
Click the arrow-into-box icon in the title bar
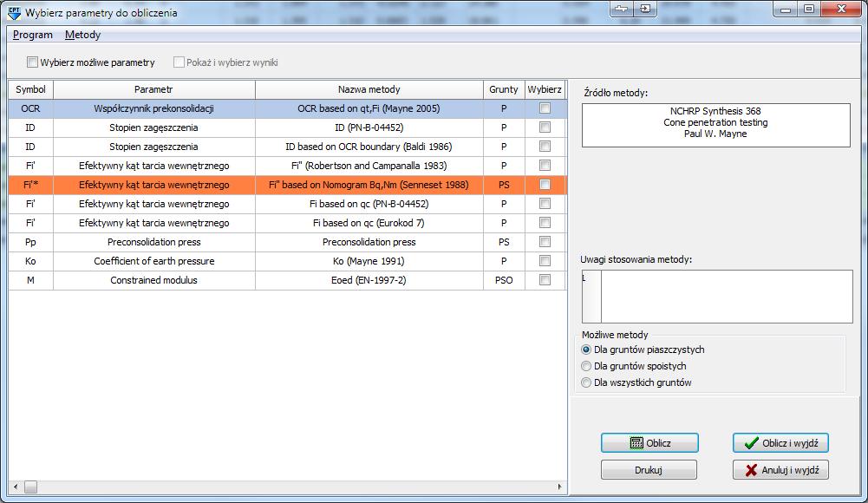(x=645, y=9)
